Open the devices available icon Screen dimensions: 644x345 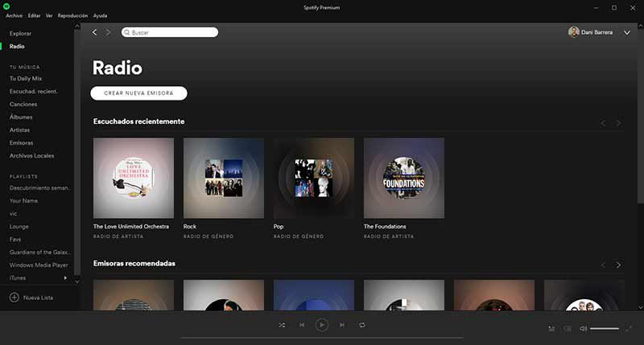coord(568,329)
